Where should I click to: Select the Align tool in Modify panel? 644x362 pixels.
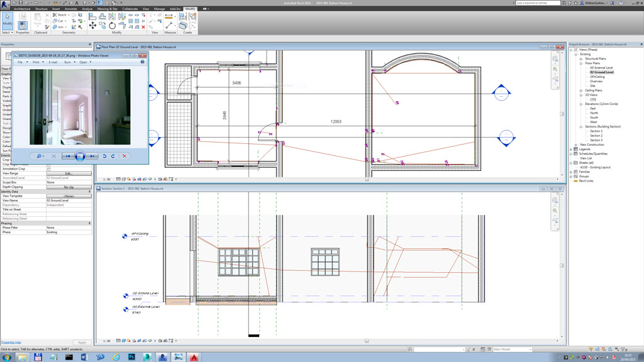(92, 16)
